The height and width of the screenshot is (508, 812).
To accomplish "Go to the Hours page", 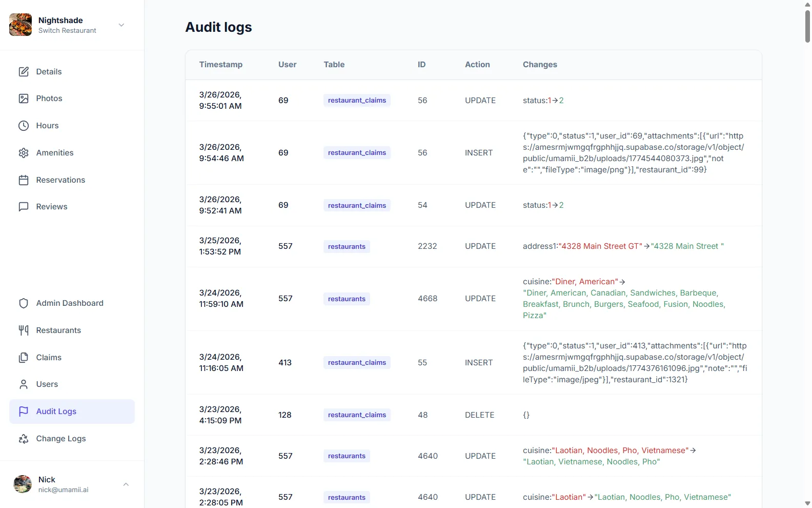I will (72, 126).
